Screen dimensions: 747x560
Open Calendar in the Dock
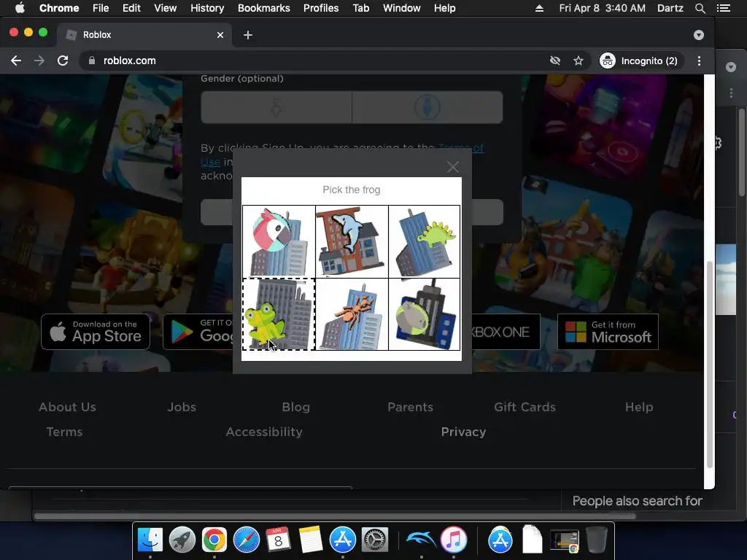278,540
